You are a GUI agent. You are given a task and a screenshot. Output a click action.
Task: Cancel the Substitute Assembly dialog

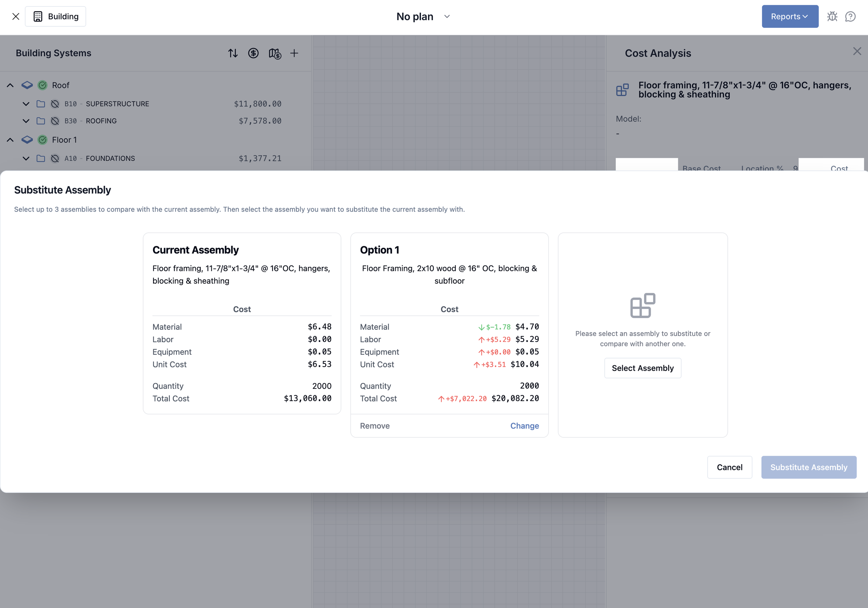tap(729, 467)
